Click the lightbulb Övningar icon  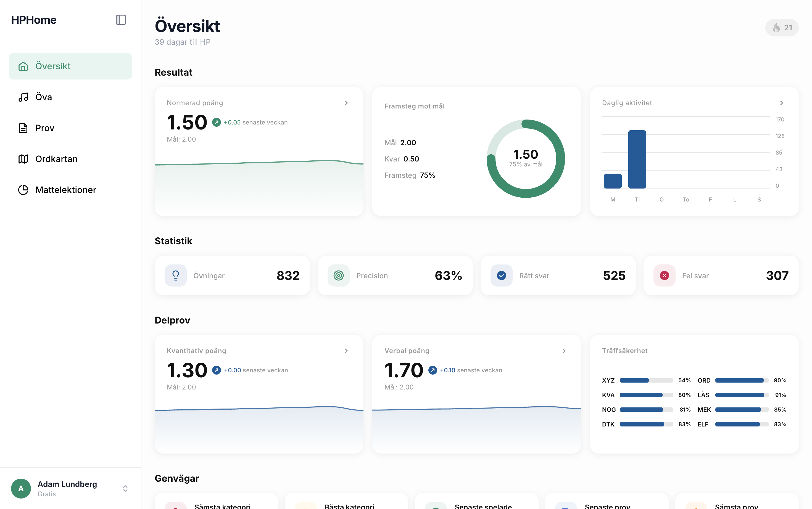point(175,275)
